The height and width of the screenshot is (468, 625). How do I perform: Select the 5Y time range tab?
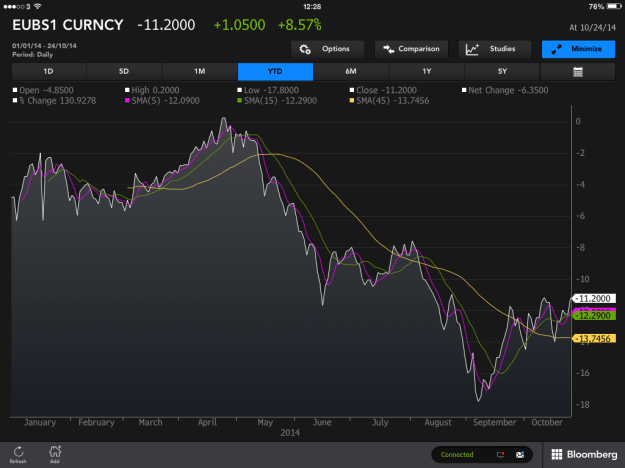pyautogui.click(x=502, y=72)
